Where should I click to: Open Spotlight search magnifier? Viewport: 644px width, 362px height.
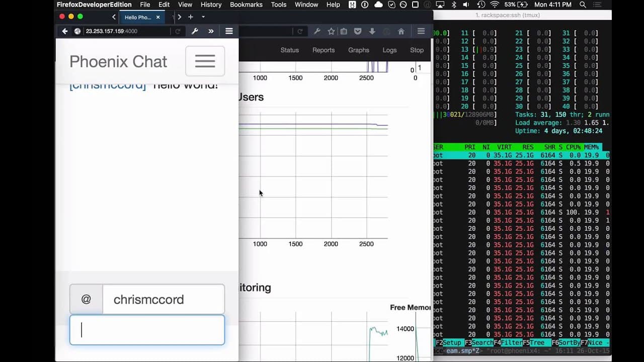(x=583, y=5)
